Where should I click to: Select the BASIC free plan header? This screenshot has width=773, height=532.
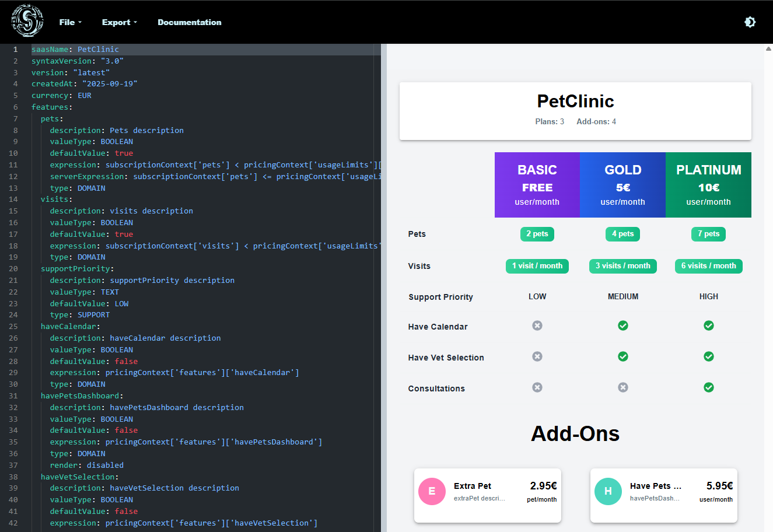click(537, 185)
